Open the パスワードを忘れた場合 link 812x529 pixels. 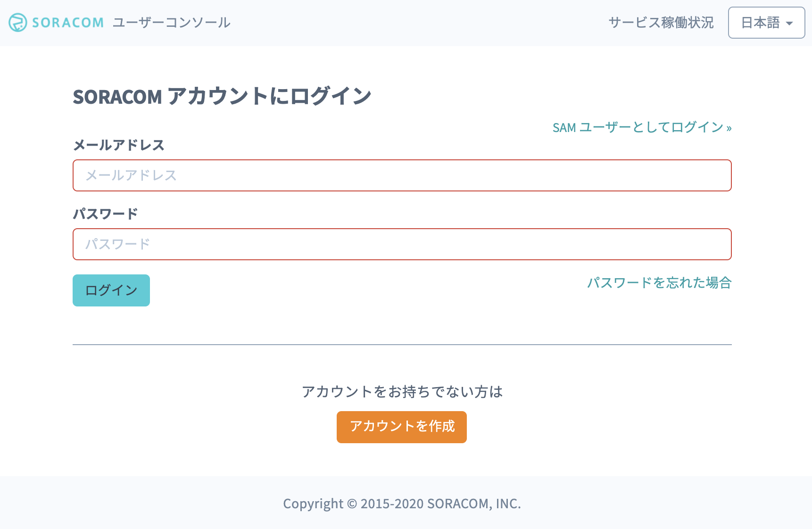click(659, 283)
